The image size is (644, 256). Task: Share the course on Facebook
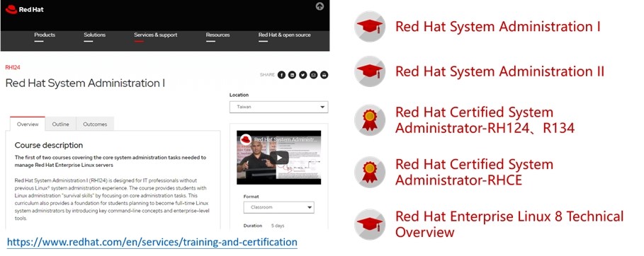tap(281, 75)
